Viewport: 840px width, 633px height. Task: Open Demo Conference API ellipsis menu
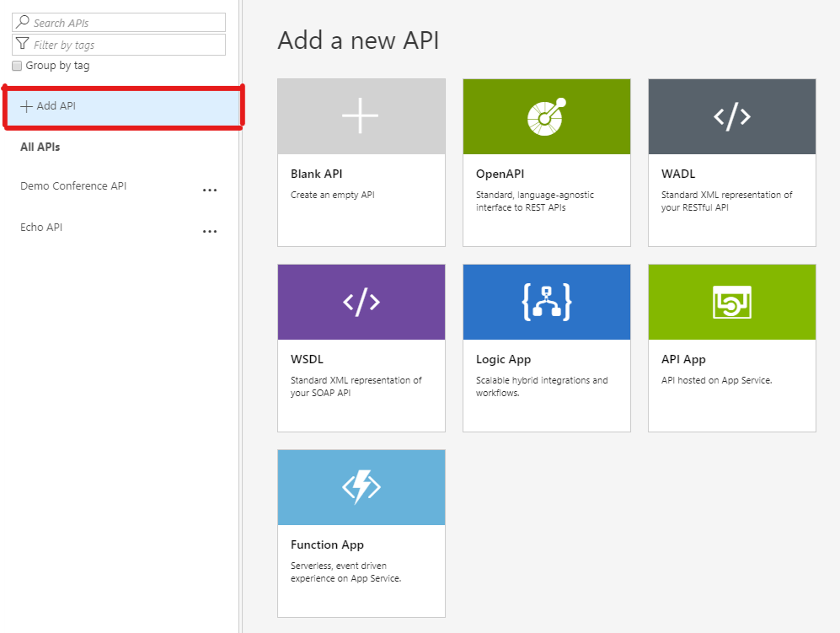point(210,190)
